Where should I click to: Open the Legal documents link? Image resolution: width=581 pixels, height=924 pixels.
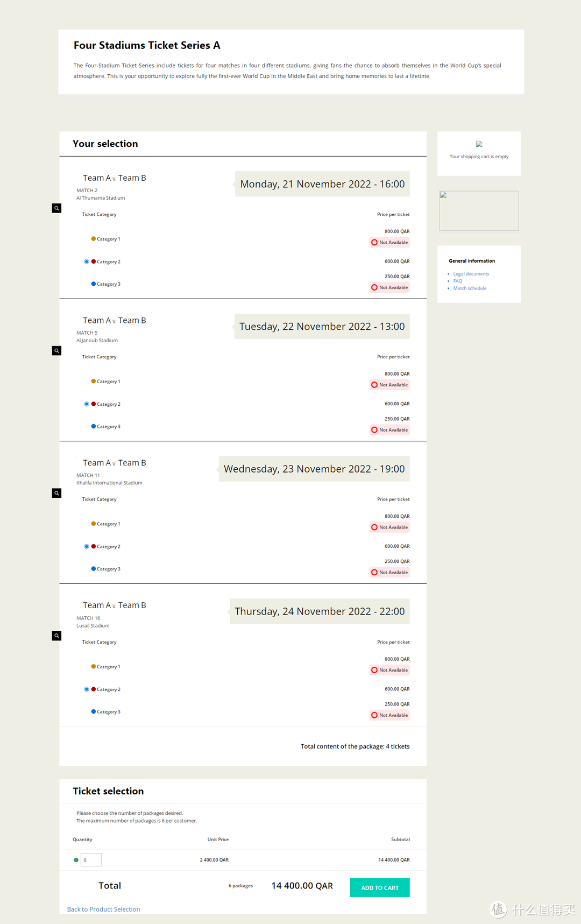[471, 274]
